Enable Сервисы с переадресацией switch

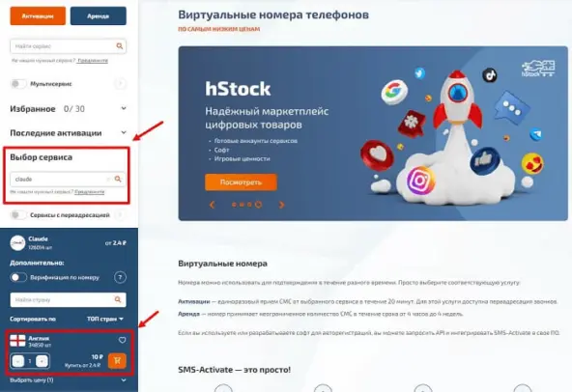click(x=18, y=215)
